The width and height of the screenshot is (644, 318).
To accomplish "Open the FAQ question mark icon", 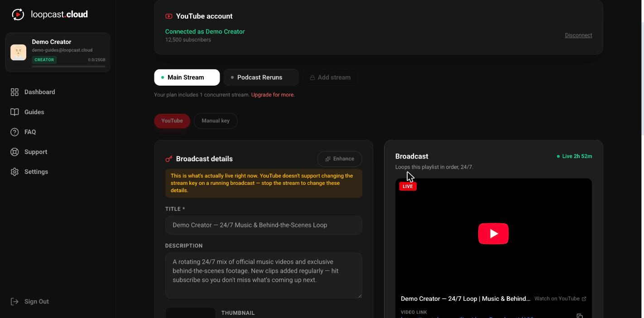I will tap(14, 132).
